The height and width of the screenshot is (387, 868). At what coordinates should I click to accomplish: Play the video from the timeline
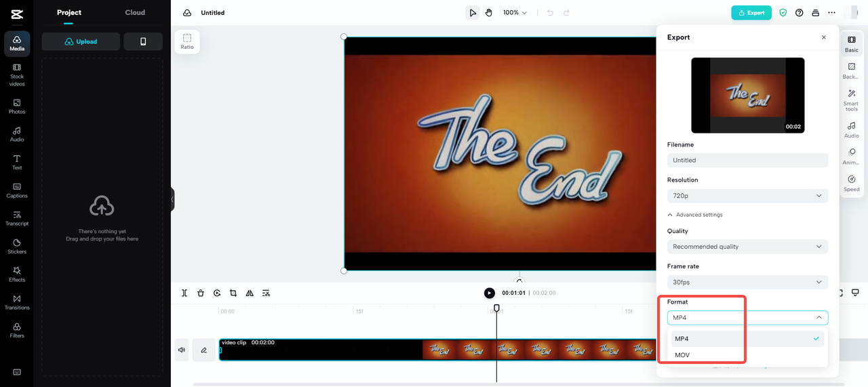tap(490, 293)
